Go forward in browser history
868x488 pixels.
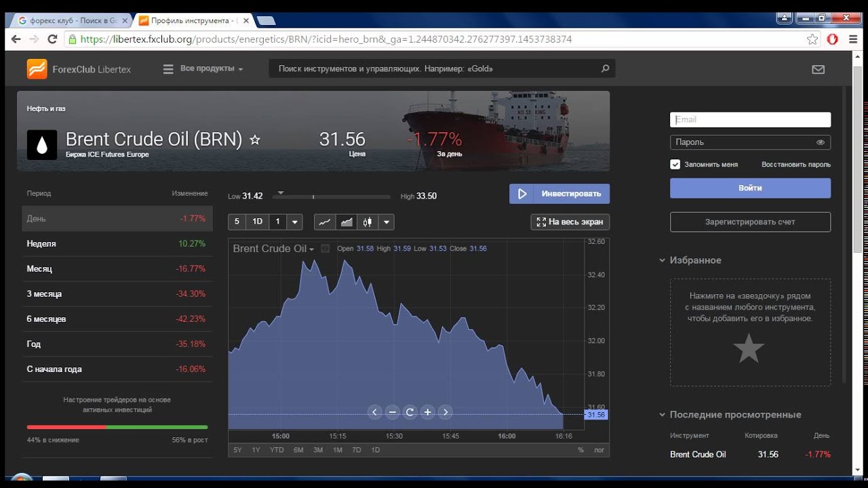click(34, 39)
